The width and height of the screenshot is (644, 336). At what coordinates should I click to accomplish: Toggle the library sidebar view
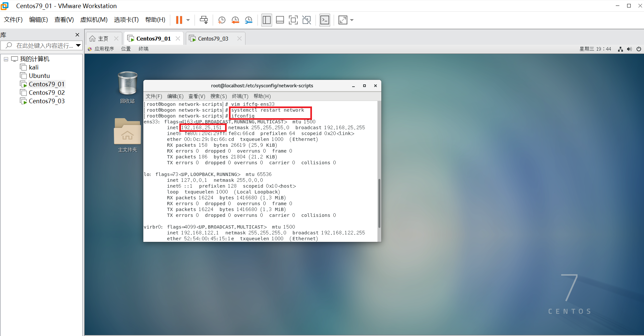tap(267, 20)
